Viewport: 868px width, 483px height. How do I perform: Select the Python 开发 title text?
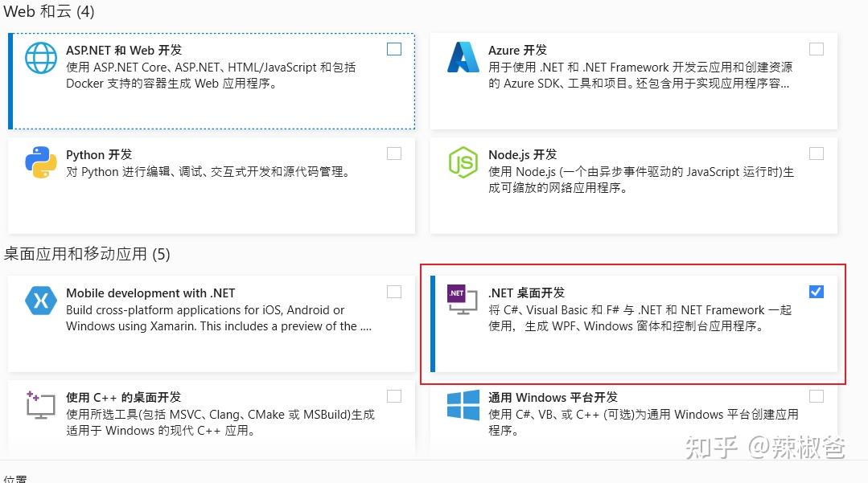[x=99, y=155]
